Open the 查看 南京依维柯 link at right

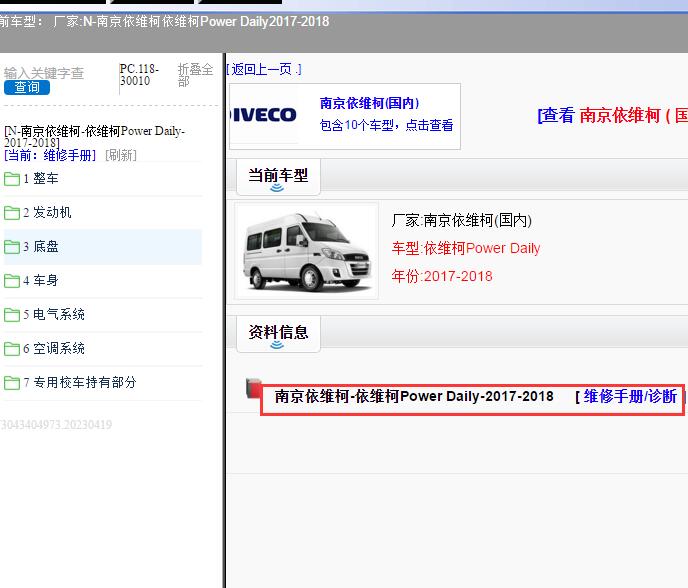click(x=613, y=115)
